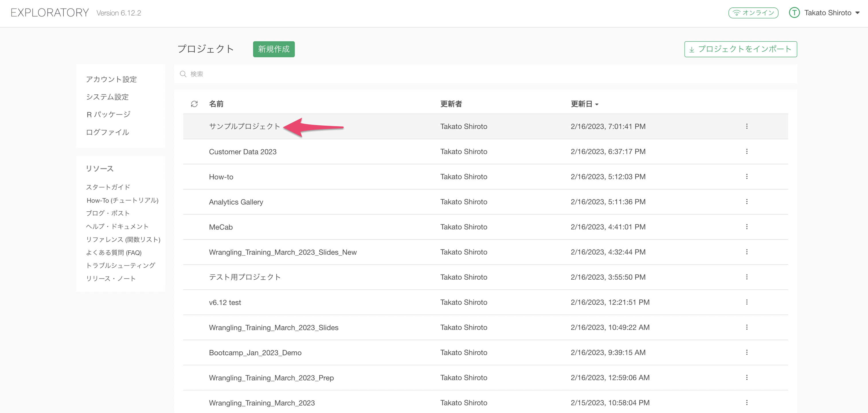The height and width of the screenshot is (413, 868).
Task: Open ヘルプ・ドキュメント link
Action: 117,226
